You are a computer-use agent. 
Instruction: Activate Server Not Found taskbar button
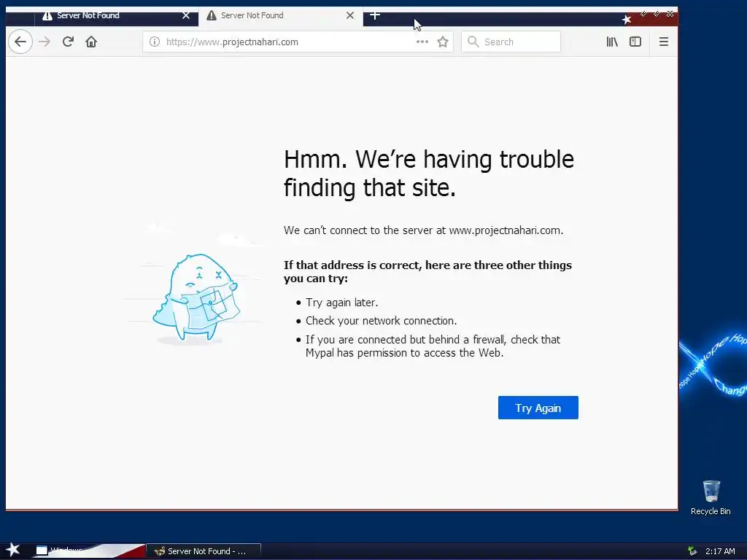click(204, 551)
